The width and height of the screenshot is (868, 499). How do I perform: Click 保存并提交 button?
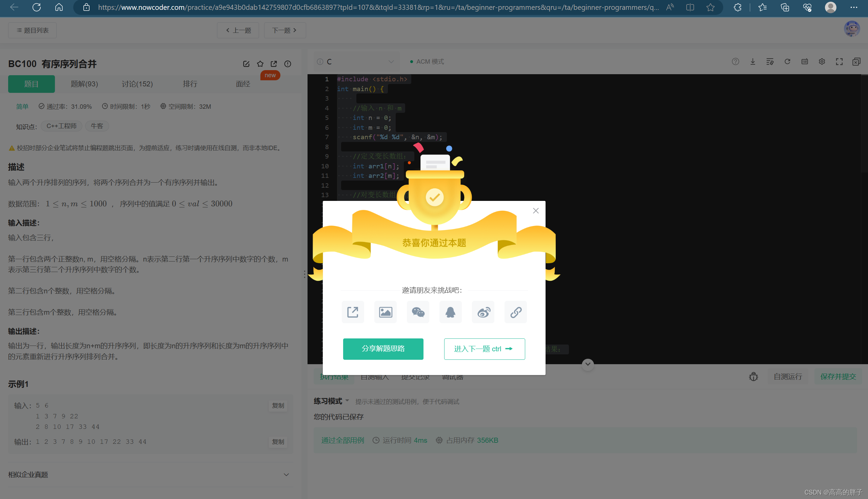point(838,377)
